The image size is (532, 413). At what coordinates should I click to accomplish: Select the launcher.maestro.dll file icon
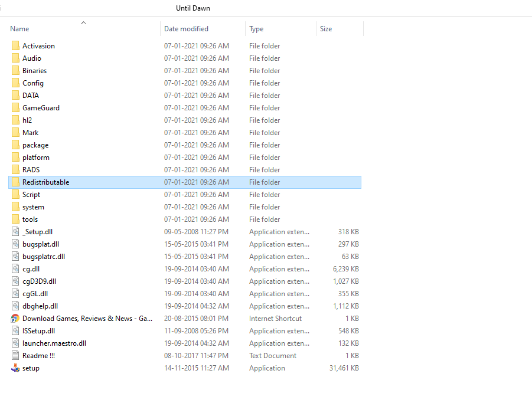pos(15,343)
